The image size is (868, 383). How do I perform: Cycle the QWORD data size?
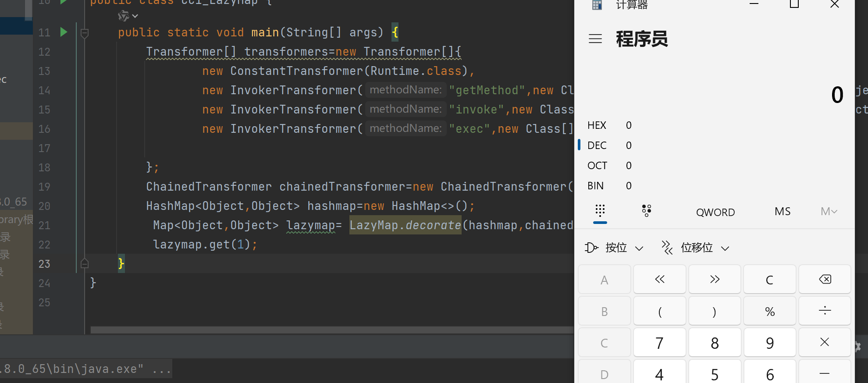tap(715, 212)
